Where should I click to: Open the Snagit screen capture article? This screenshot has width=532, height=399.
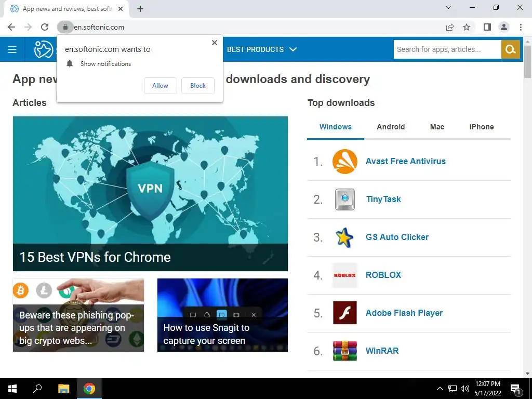click(222, 315)
